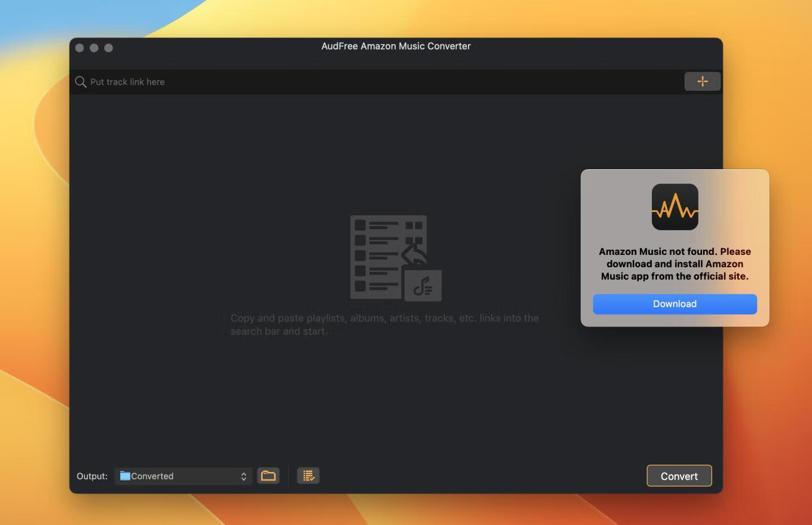Open the converted history list icon
This screenshot has height=525, width=812.
coord(308,475)
